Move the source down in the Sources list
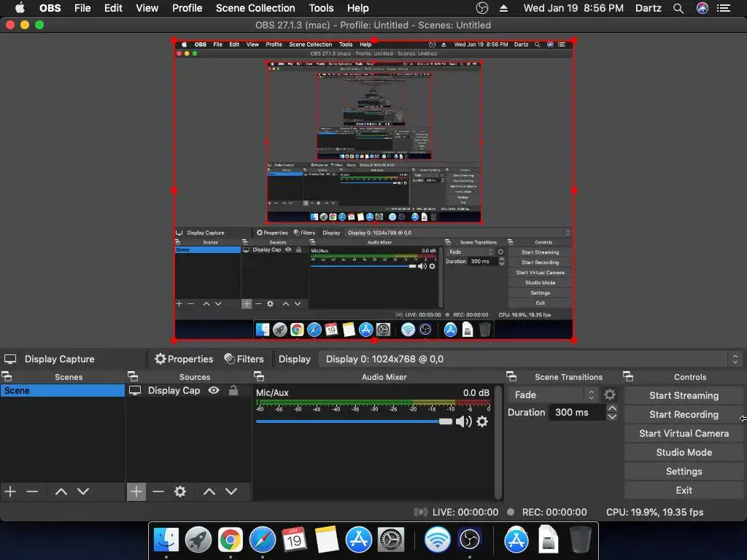Viewport: 747px width, 560px height. [231, 491]
